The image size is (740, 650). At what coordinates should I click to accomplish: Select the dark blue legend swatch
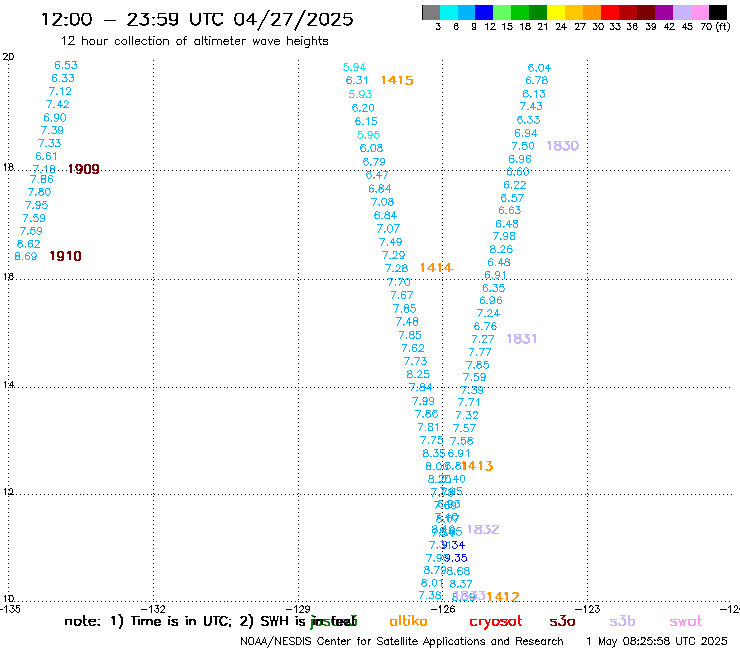(484, 12)
